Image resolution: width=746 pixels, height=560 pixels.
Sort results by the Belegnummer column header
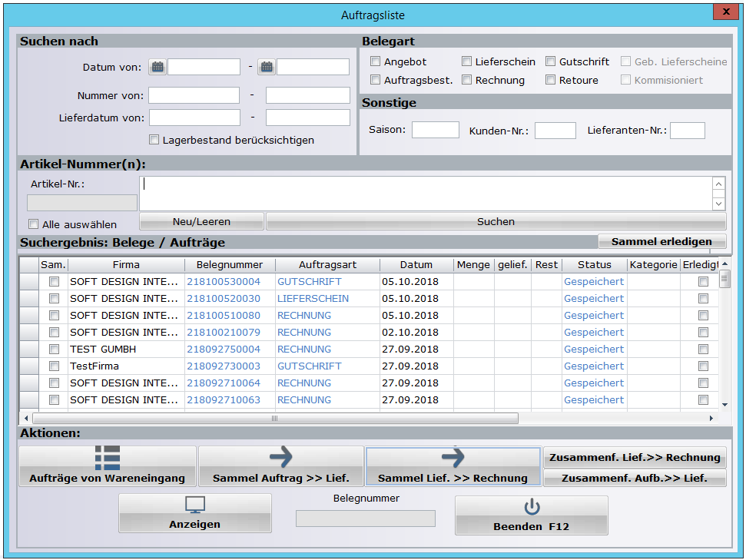[229, 264]
